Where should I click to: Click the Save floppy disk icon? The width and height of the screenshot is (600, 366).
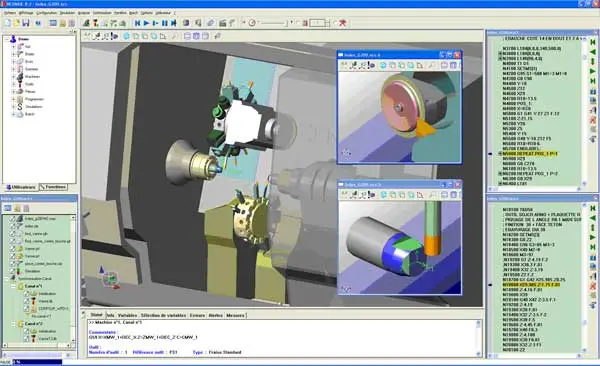[26, 23]
